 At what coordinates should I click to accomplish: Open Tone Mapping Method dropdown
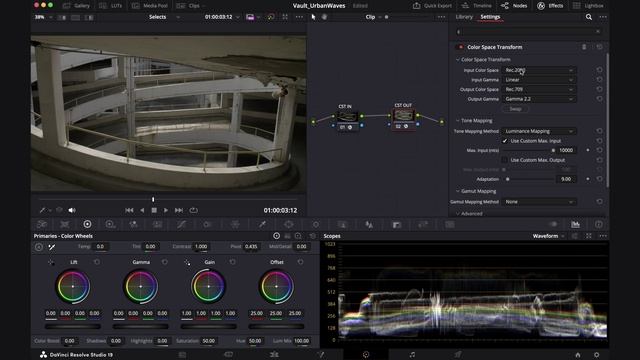539,131
